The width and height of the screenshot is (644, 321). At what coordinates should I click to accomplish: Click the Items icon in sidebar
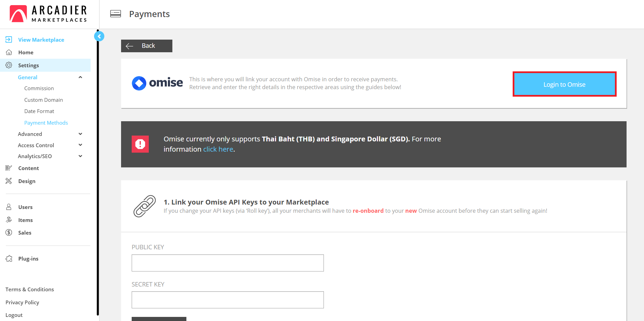(9, 220)
